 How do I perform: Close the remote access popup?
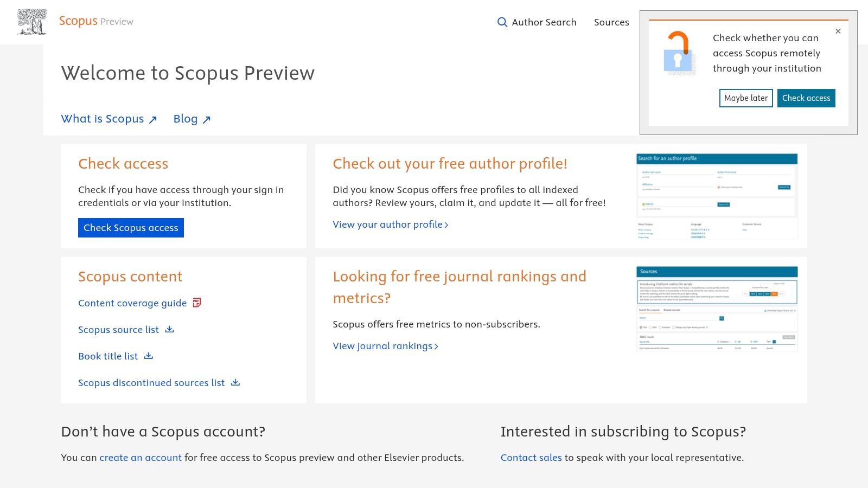838,31
